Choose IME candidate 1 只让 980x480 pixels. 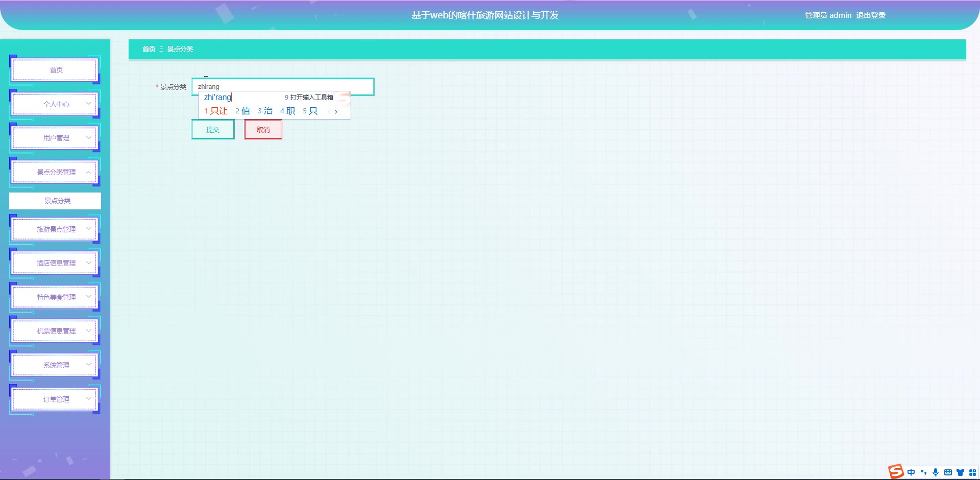pyautogui.click(x=216, y=111)
